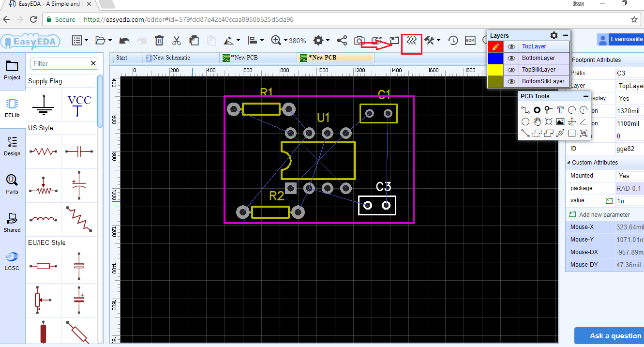Viewport: 644px width, 347px height.
Task: Choose the Text tool in PCB Tools
Action: [x=560, y=110]
